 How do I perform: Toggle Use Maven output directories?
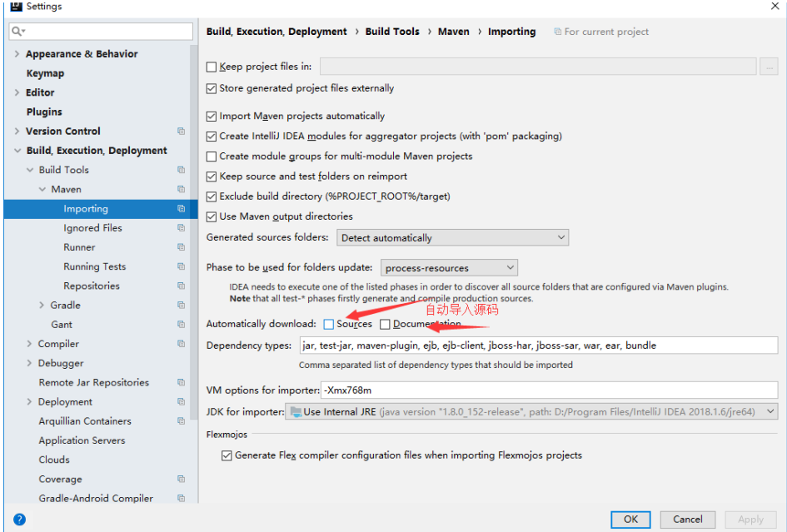(x=212, y=216)
